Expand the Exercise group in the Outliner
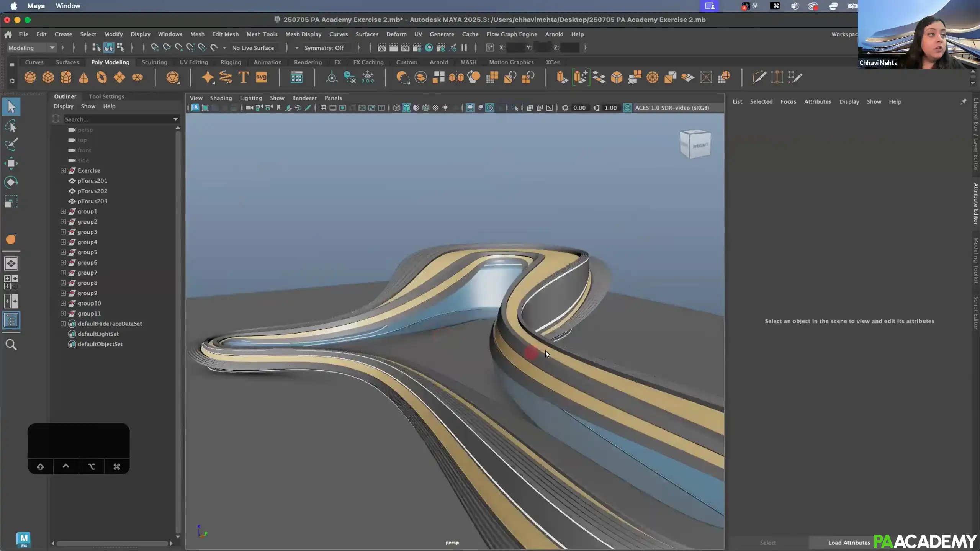The width and height of the screenshot is (980, 551). [x=63, y=170]
